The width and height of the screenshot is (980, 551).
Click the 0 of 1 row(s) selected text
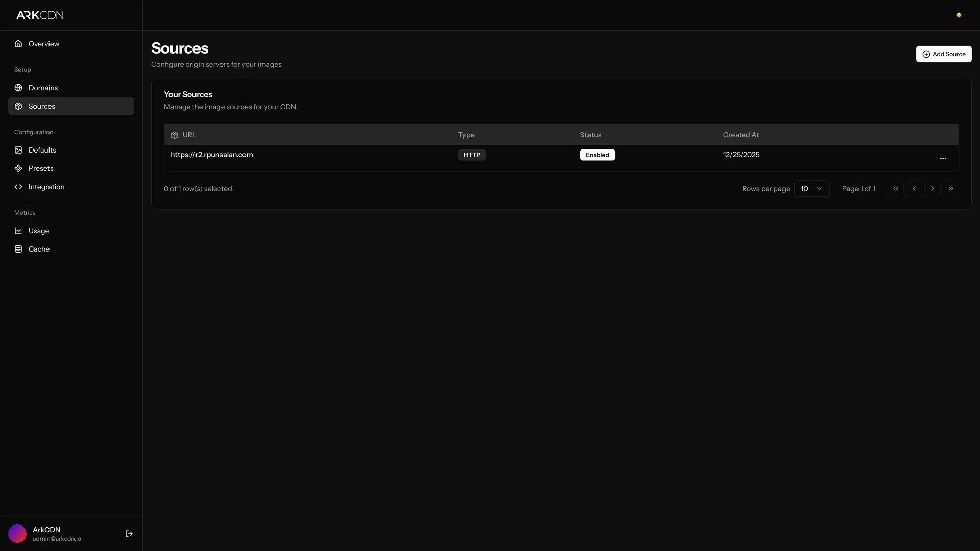199,189
